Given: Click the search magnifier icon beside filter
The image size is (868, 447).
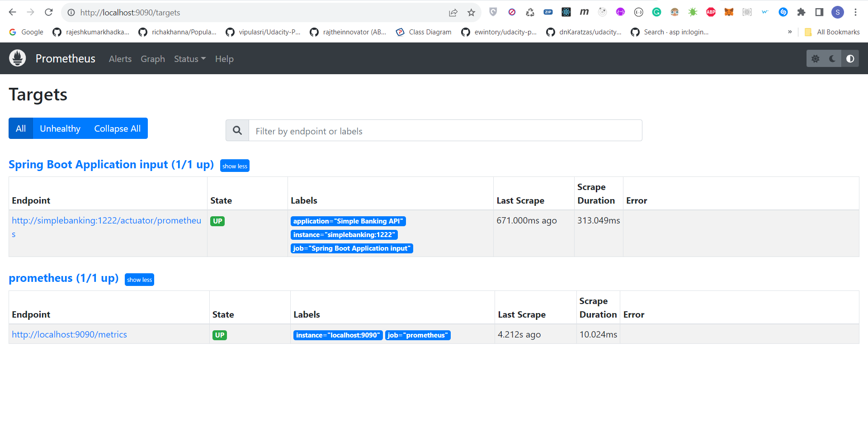Looking at the screenshot, I should [237, 130].
